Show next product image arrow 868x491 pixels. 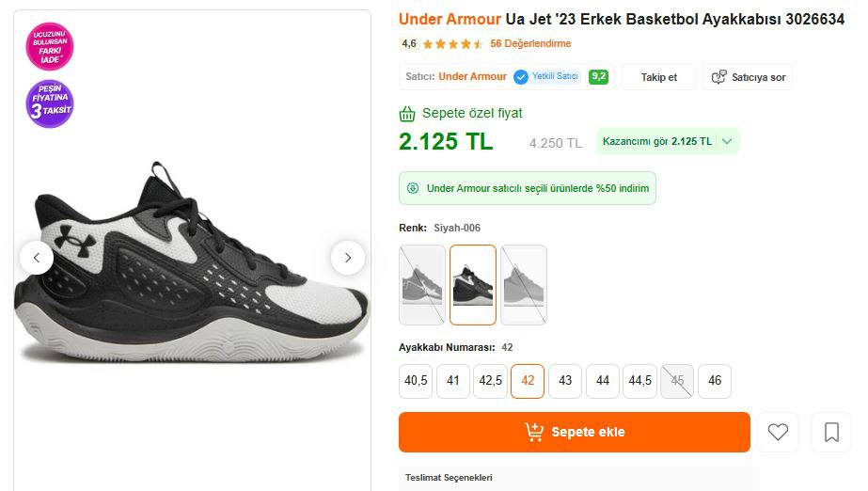pos(348,258)
